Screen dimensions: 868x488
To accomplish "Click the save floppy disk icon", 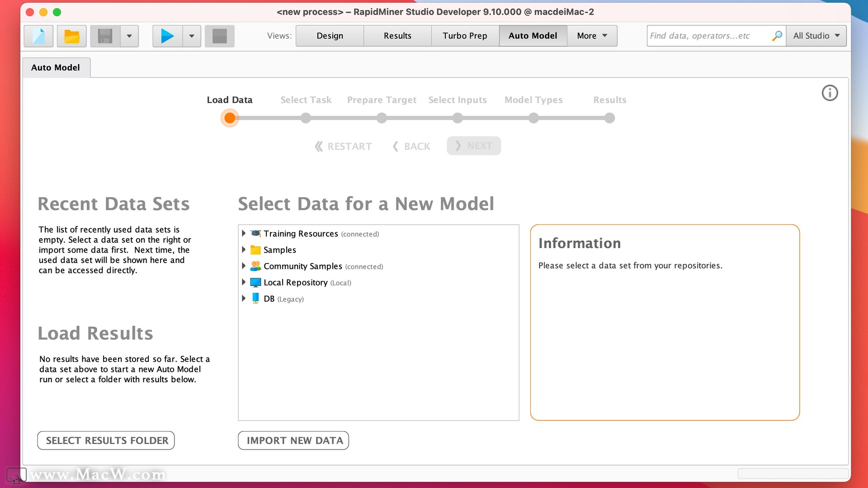I will pyautogui.click(x=105, y=36).
